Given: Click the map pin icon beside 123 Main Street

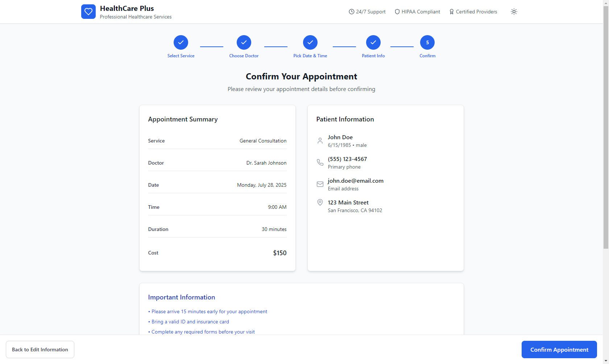Looking at the screenshot, I should [x=320, y=202].
